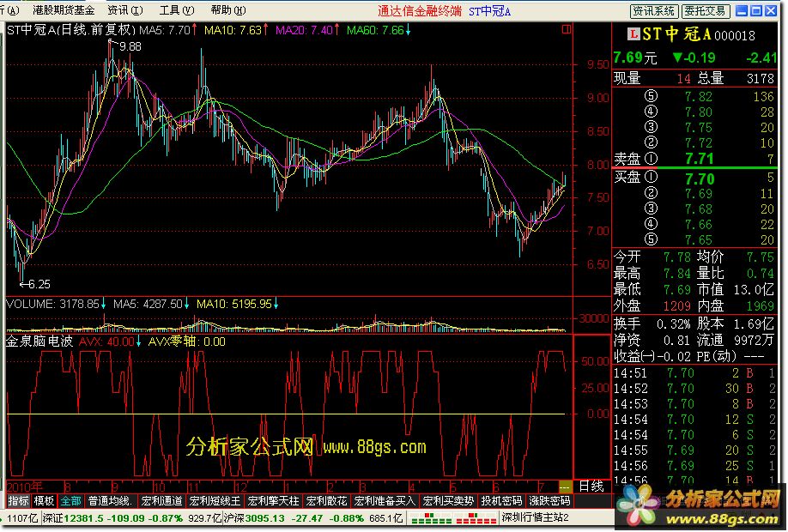Click the 换手 value 0.32%

674,324
